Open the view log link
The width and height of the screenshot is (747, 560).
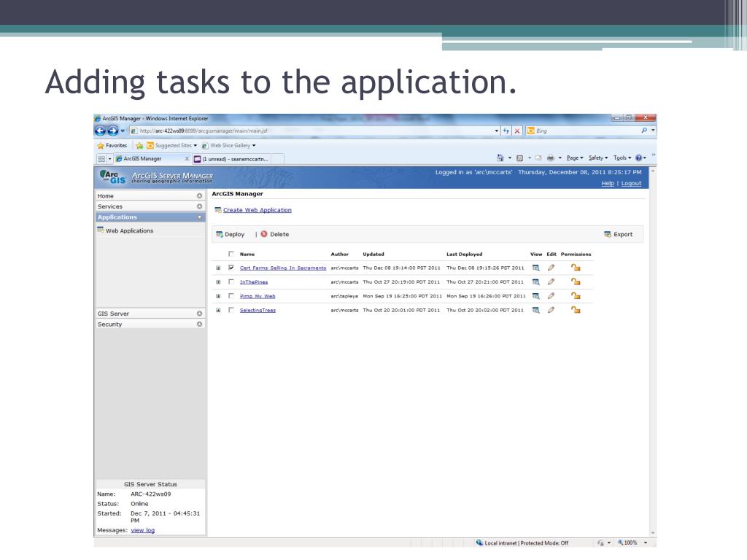(x=142, y=530)
